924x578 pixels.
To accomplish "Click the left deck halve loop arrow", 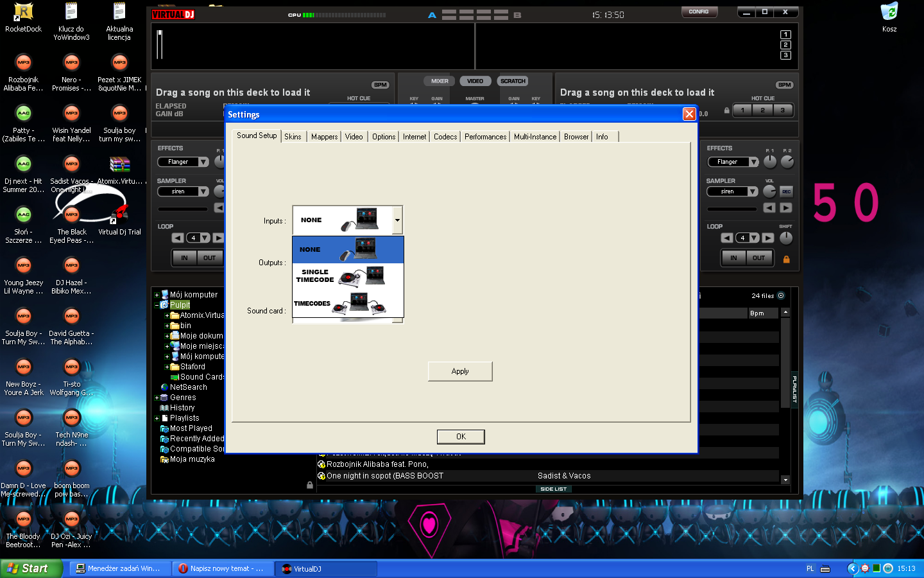I will pyautogui.click(x=177, y=238).
